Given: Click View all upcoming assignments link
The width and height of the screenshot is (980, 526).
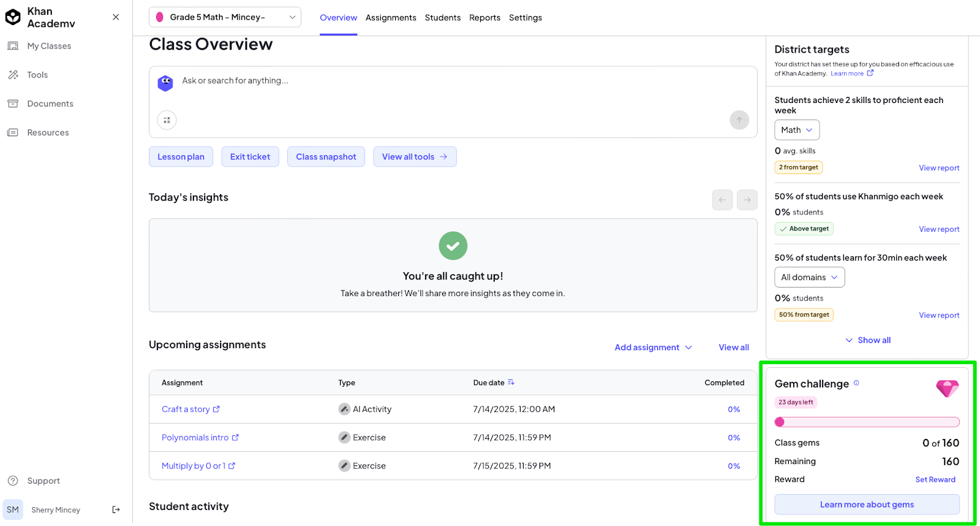Looking at the screenshot, I should tap(734, 348).
